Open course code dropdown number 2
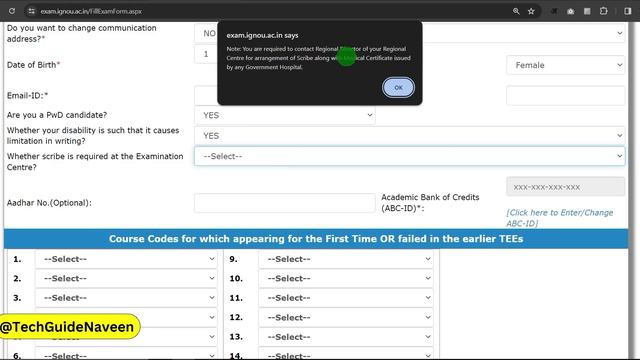The image size is (640, 360). 126,278
